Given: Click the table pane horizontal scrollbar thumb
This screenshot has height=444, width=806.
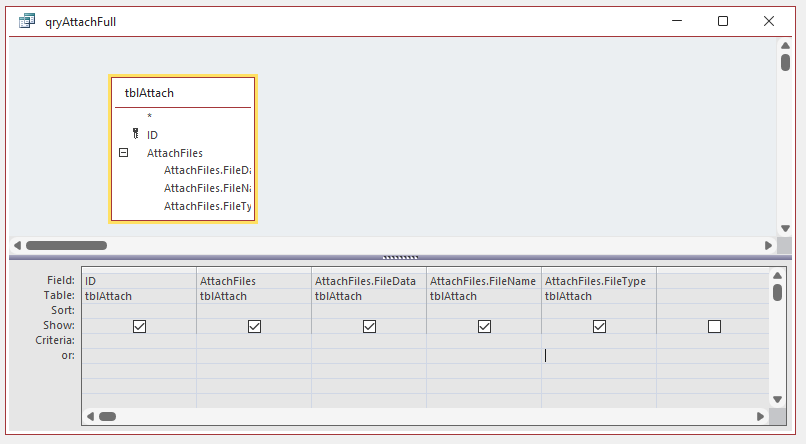Looking at the screenshot, I should click(x=66, y=246).
